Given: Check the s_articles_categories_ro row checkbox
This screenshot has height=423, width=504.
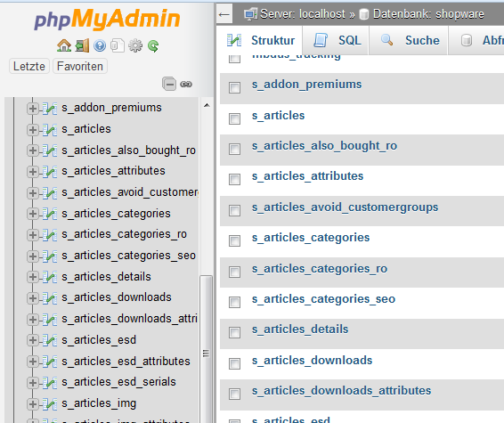Looking at the screenshot, I should coord(234,272).
